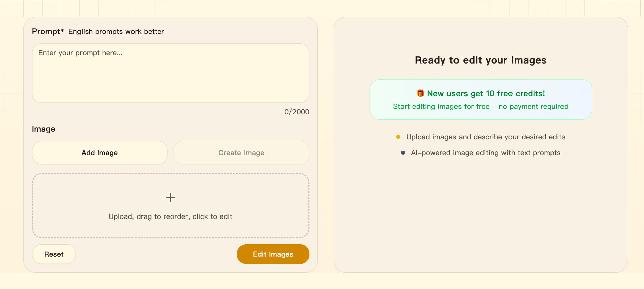644x289 pixels.
Task: Switch to the Create Image tab
Action: 241,153
